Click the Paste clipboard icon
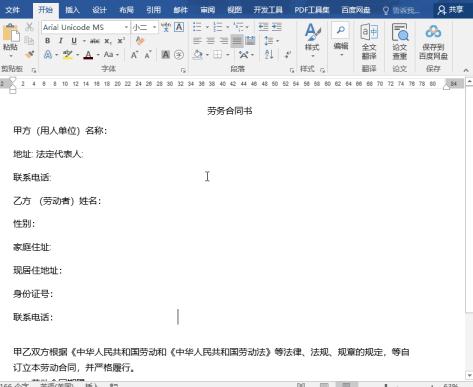 [10, 33]
